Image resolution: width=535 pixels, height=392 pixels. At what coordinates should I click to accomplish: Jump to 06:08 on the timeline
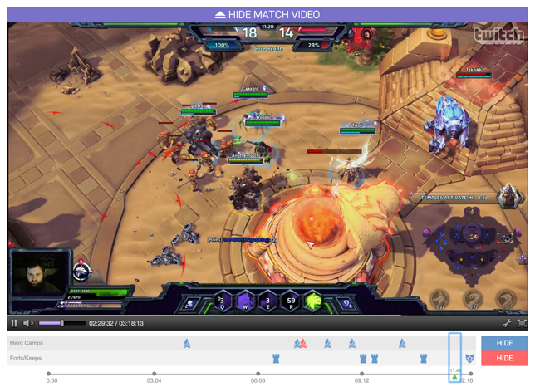258,374
